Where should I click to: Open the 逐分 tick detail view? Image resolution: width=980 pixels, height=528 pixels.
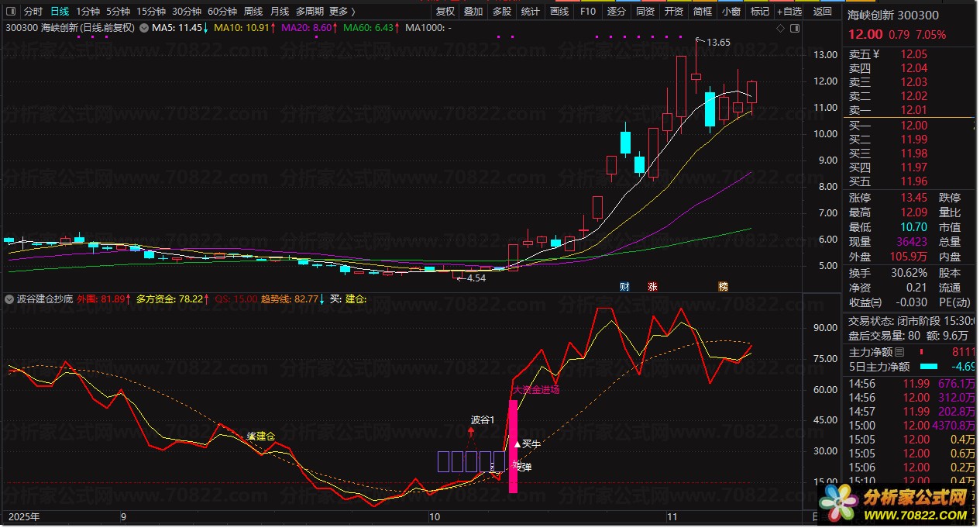coord(617,12)
